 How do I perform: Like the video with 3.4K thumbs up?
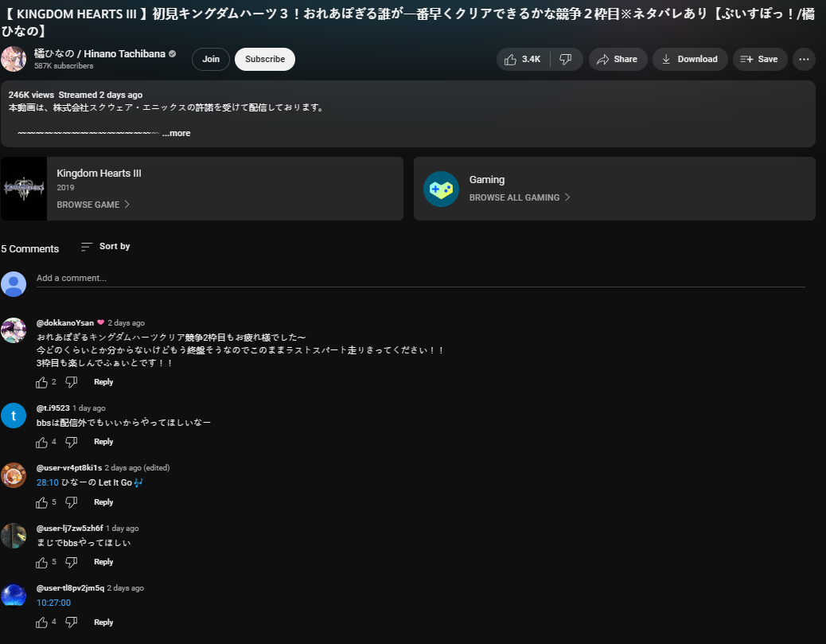pyautogui.click(x=523, y=59)
